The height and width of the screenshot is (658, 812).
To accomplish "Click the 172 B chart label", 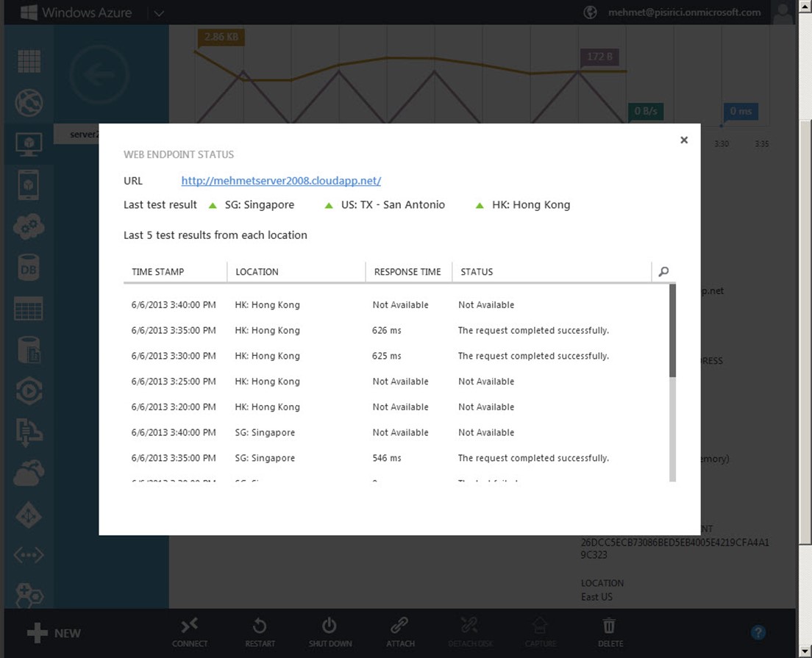I will pyautogui.click(x=599, y=57).
